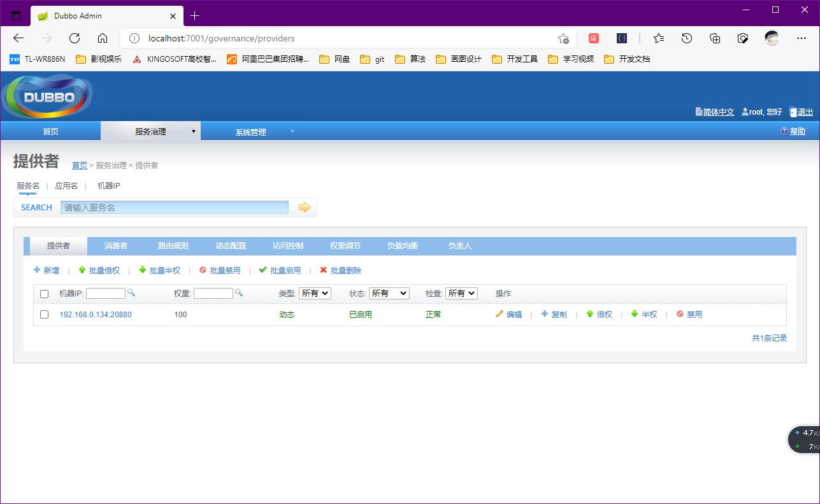Click 批量禁用 batch action
This screenshot has width=820, height=504.
[x=220, y=270]
